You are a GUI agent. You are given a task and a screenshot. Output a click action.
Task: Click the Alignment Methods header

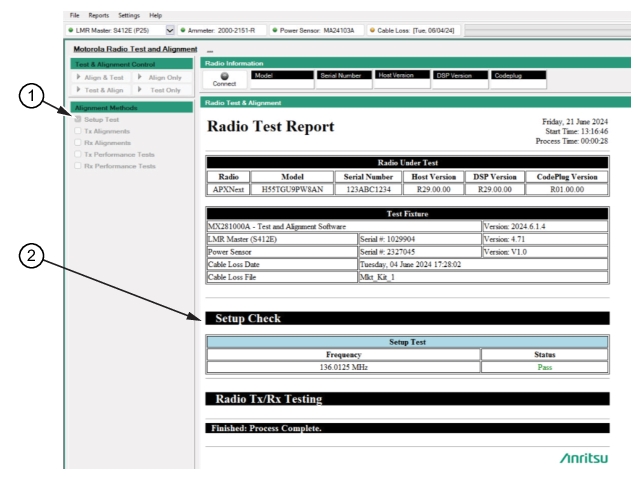pyautogui.click(x=131, y=108)
